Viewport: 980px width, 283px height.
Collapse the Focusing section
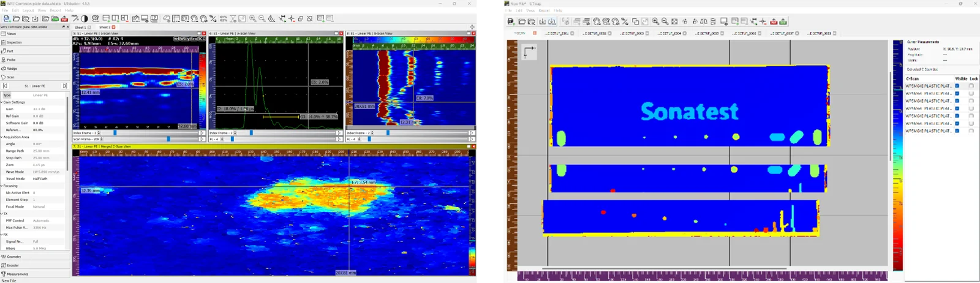coord(2,186)
